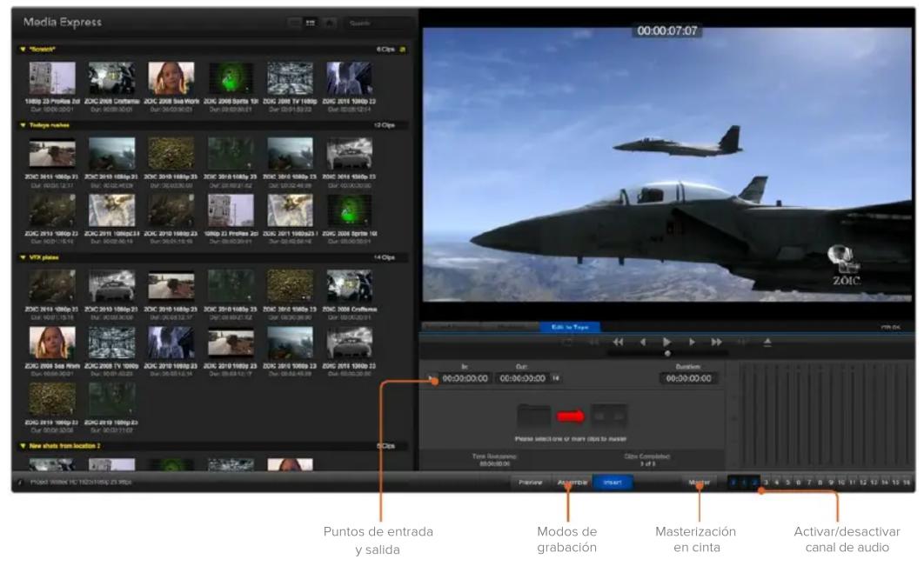Click the rewind transport button
Viewport: 924px width, 566px height.
point(618,343)
